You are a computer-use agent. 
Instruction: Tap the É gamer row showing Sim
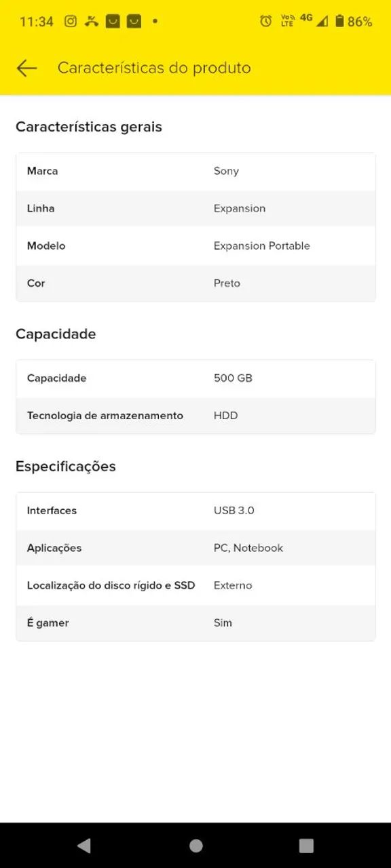tap(195, 623)
